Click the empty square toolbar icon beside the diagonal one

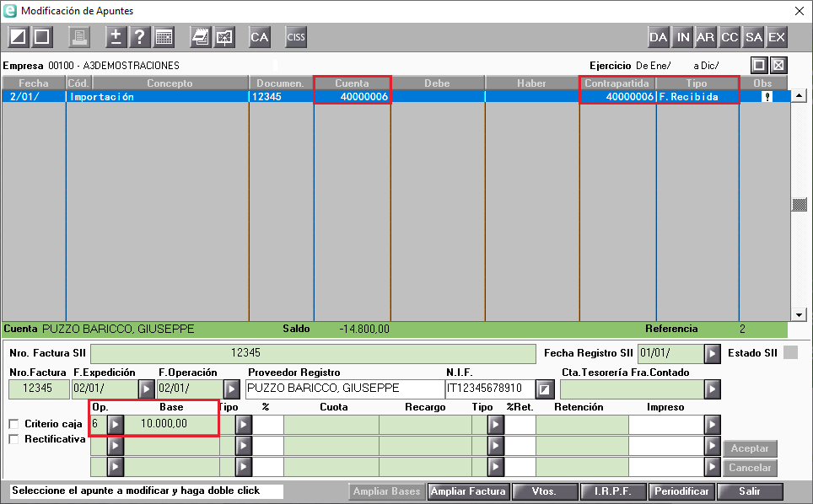42,37
